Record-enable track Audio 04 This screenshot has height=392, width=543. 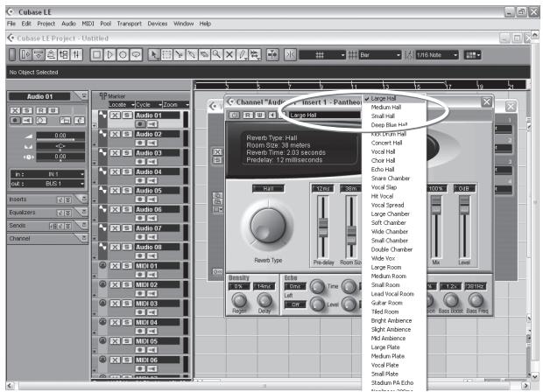click(140, 180)
